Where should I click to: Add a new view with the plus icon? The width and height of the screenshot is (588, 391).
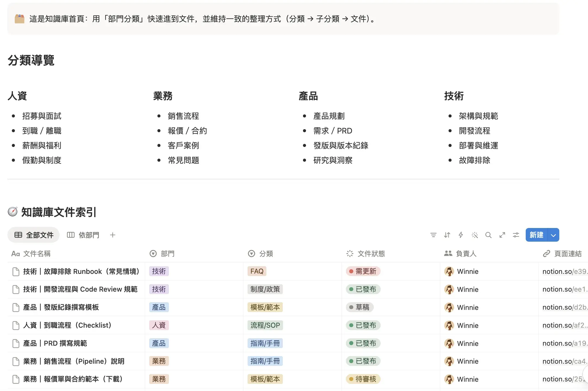[112, 235]
